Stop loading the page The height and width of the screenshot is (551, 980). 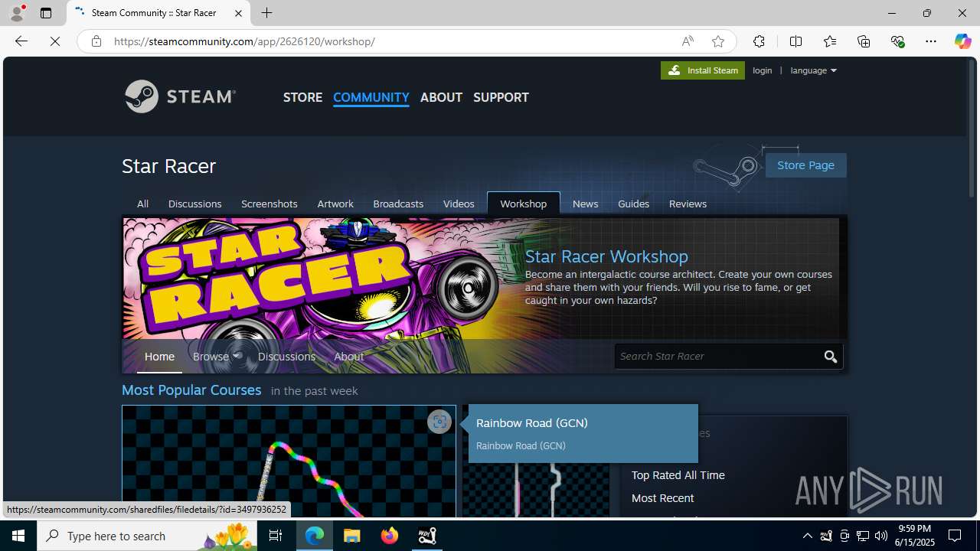click(x=55, y=41)
